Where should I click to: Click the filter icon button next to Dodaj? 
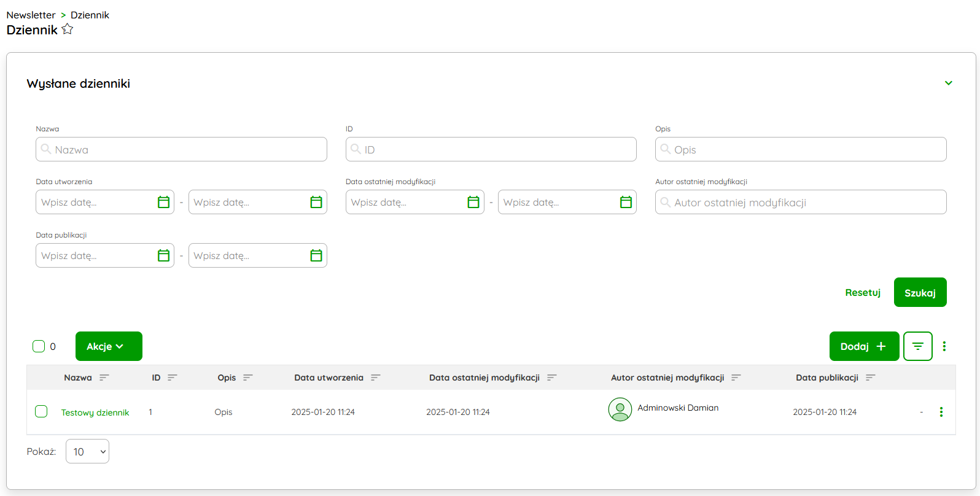tap(917, 346)
